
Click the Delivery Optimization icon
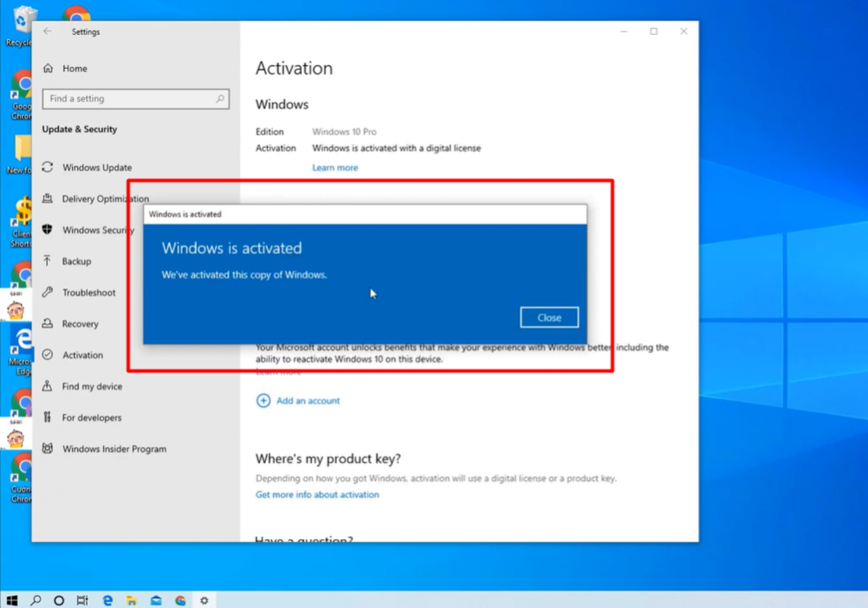pyautogui.click(x=47, y=199)
